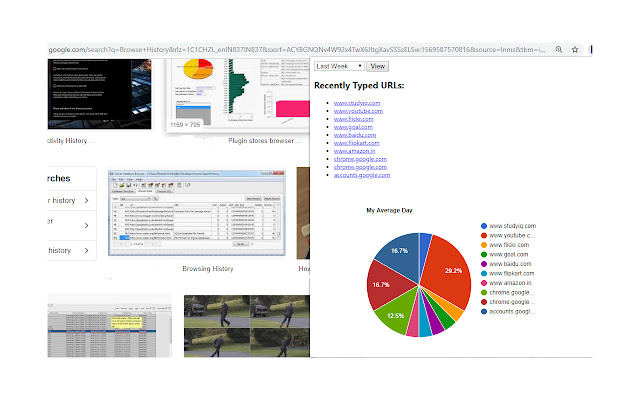Open the spreadsheet thumbnail with yellow note
Viewport: 640px width, 400px height.
tap(109, 326)
